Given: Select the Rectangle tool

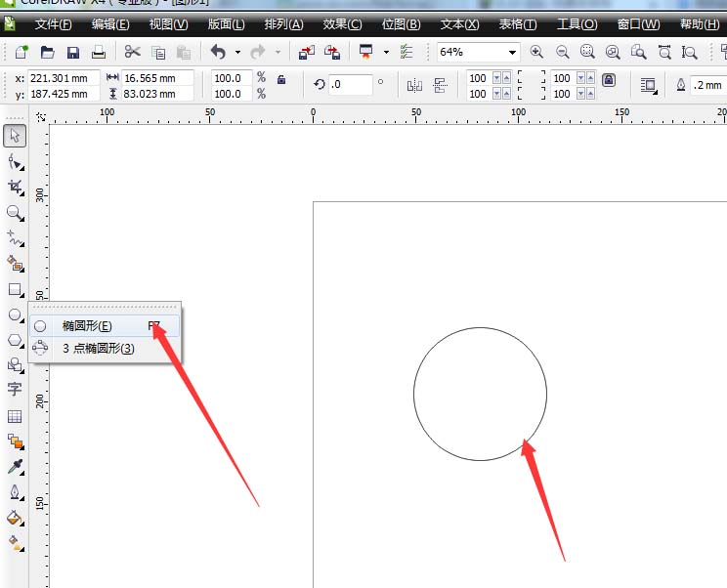Looking at the screenshot, I should click(x=15, y=290).
